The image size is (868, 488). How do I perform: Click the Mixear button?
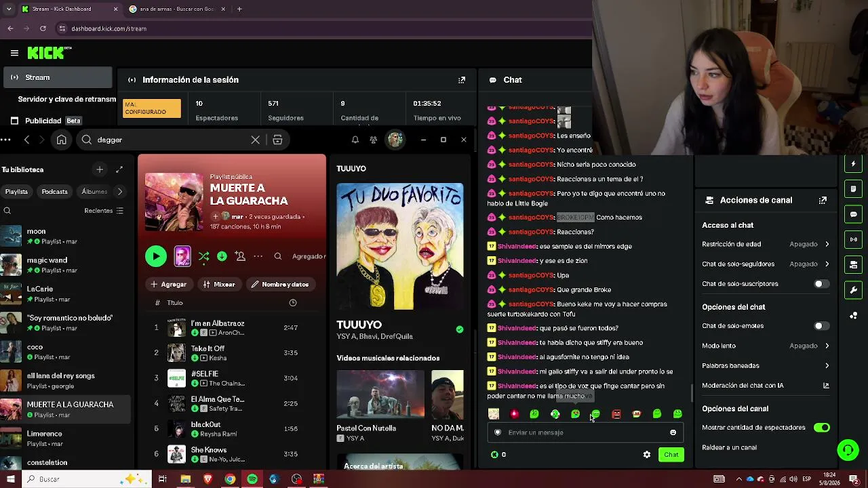click(x=219, y=284)
